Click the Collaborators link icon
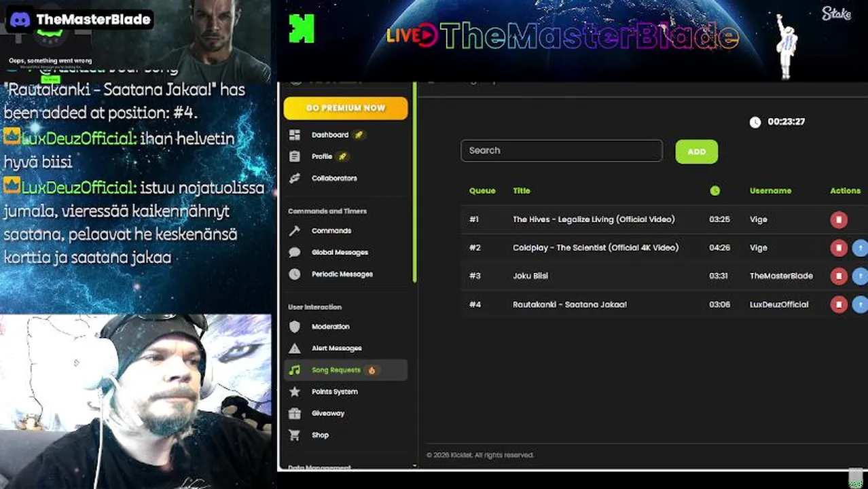 coord(295,179)
